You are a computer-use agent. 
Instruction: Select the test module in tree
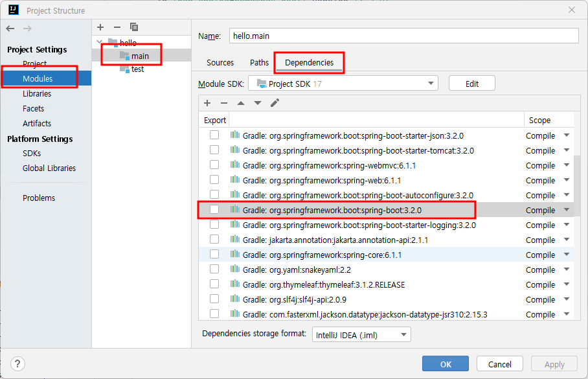point(137,69)
